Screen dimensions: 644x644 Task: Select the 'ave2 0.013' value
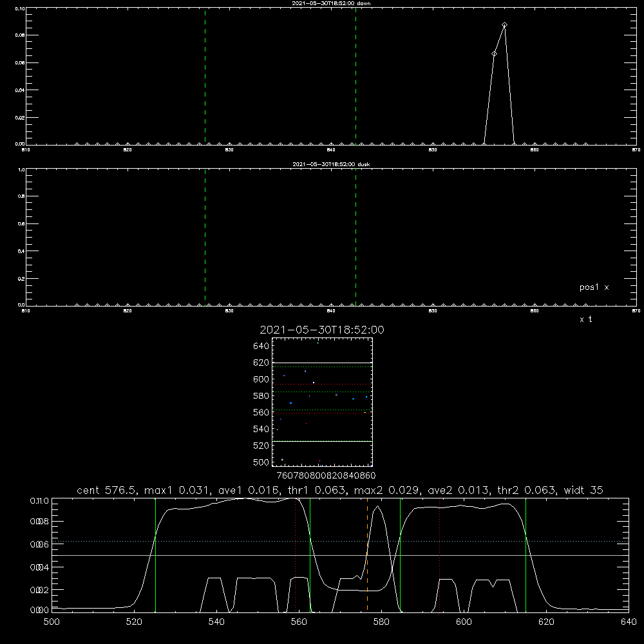[x=458, y=490]
